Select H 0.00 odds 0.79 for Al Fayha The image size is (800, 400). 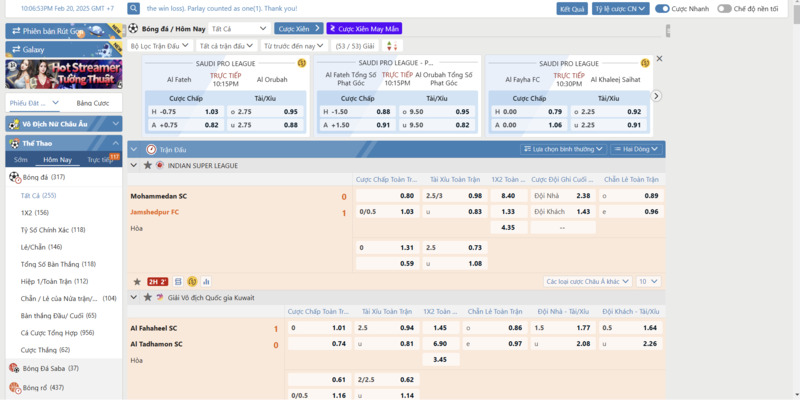pyautogui.click(x=528, y=112)
